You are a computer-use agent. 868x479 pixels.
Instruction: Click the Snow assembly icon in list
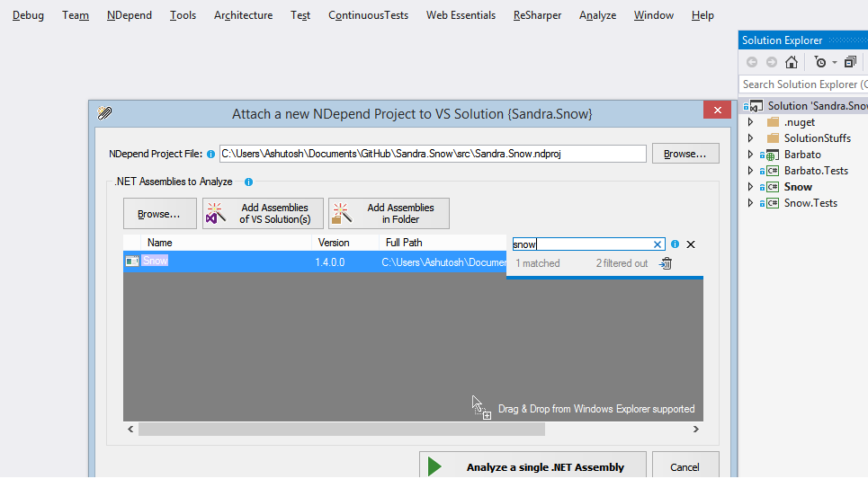coord(131,262)
